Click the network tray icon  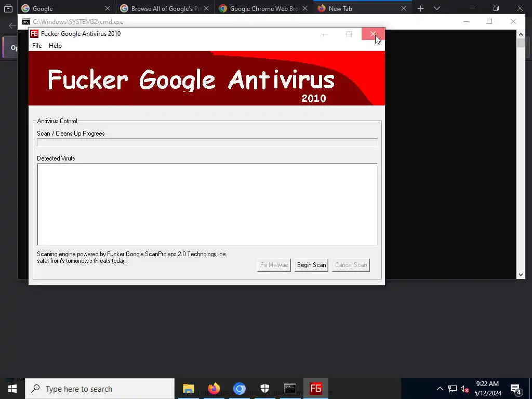453,389
